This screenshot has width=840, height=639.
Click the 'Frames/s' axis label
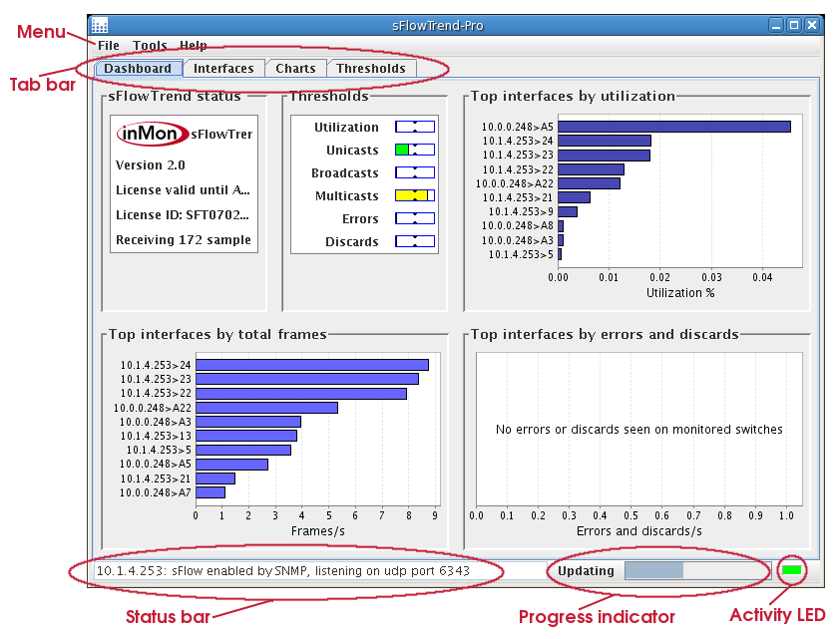pos(317,531)
